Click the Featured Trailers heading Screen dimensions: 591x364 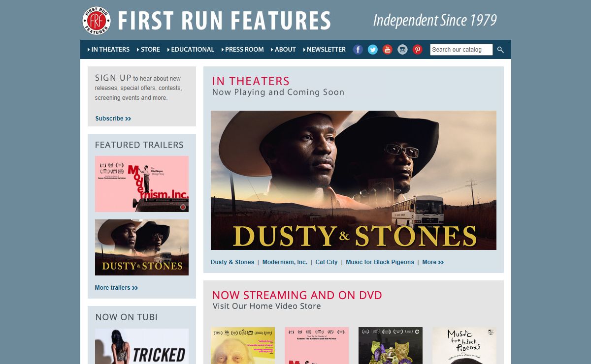point(139,145)
